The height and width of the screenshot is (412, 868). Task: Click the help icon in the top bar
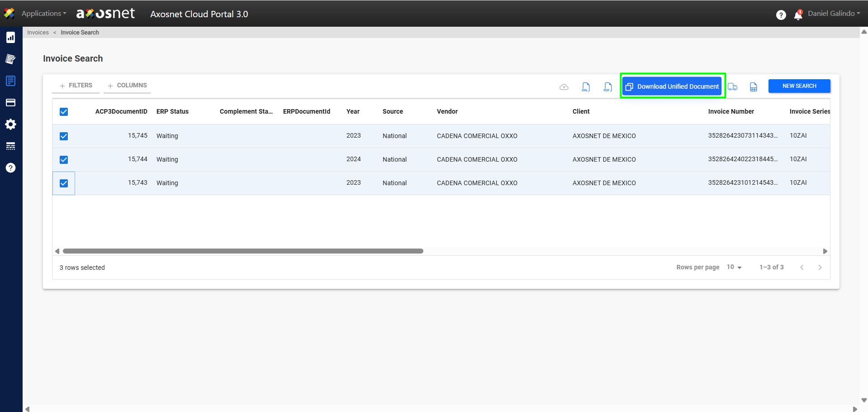781,15
